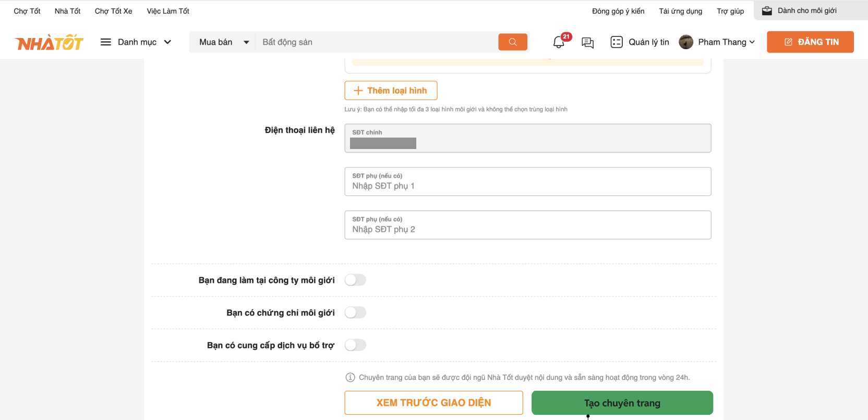868x420 pixels.
Task: Open the chat messages icon
Action: point(587,43)
